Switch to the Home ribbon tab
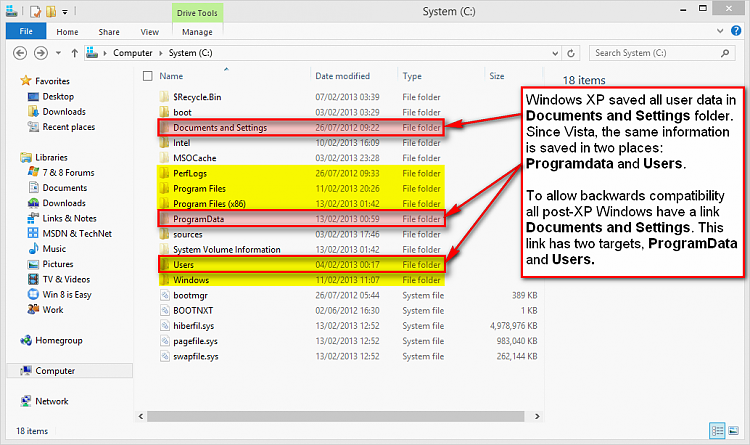The height and width of the screenshot is (445, 750). 67,32
